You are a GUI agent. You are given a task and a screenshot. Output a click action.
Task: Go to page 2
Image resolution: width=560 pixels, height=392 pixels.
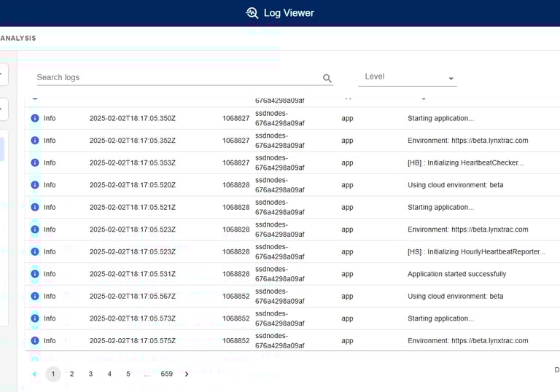71,375
